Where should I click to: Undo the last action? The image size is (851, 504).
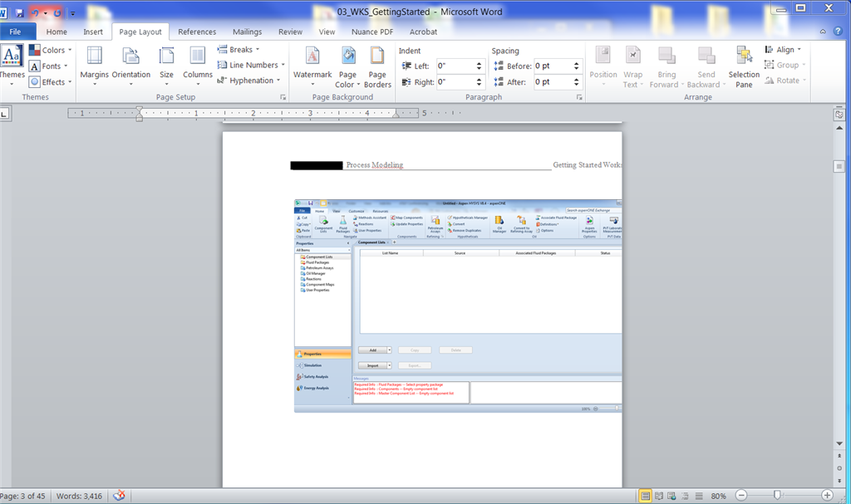point(35,12)
